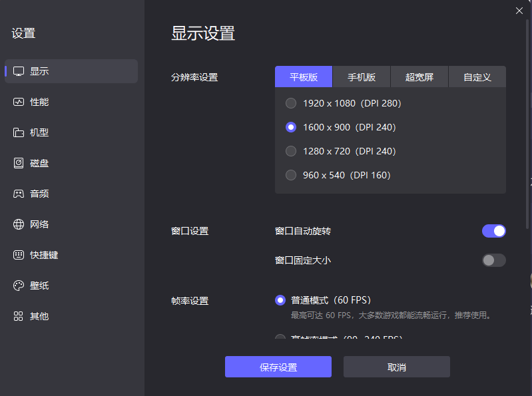Switch to the 超宽屏 resolution tab
The image size is (532, 396).
click(x=419, y=77)
